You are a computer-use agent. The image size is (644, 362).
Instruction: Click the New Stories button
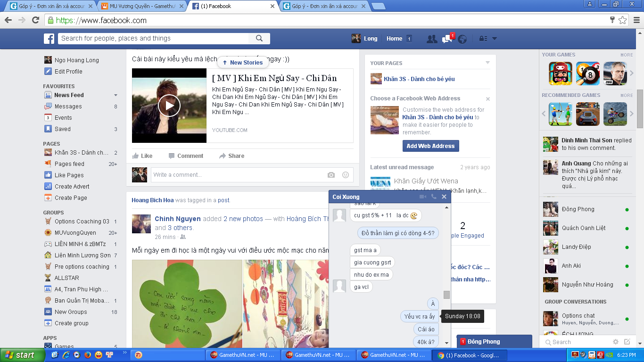(x=242, y=63)
